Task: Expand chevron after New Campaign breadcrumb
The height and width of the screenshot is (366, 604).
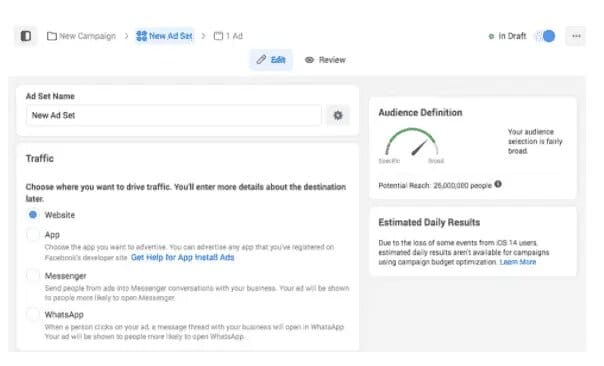Action: [126, 36]
